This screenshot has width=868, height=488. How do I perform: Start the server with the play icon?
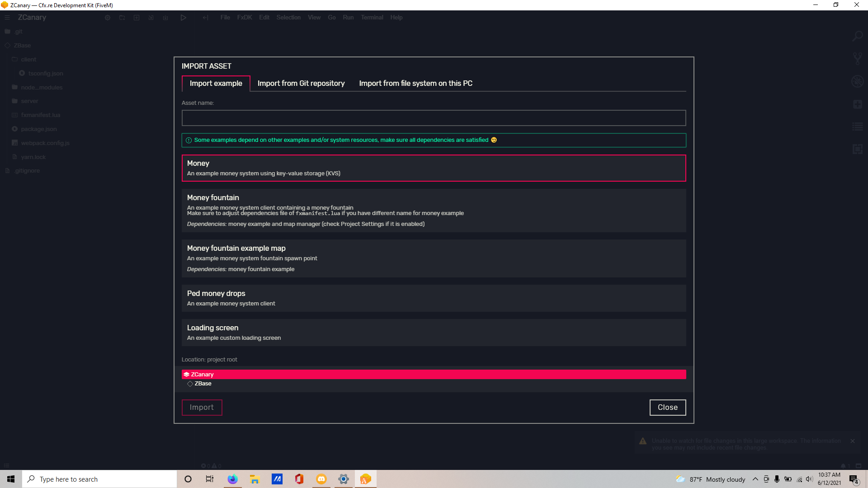point(184,17)
